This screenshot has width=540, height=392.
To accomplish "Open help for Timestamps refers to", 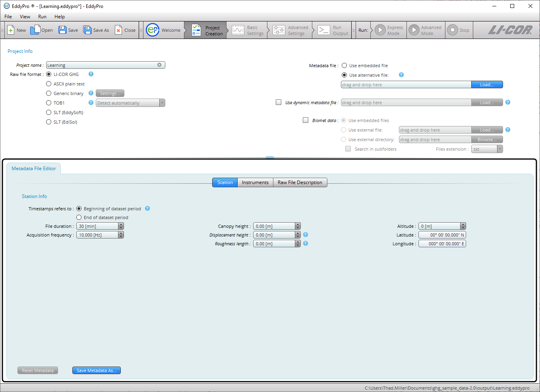I will point(147,208).
